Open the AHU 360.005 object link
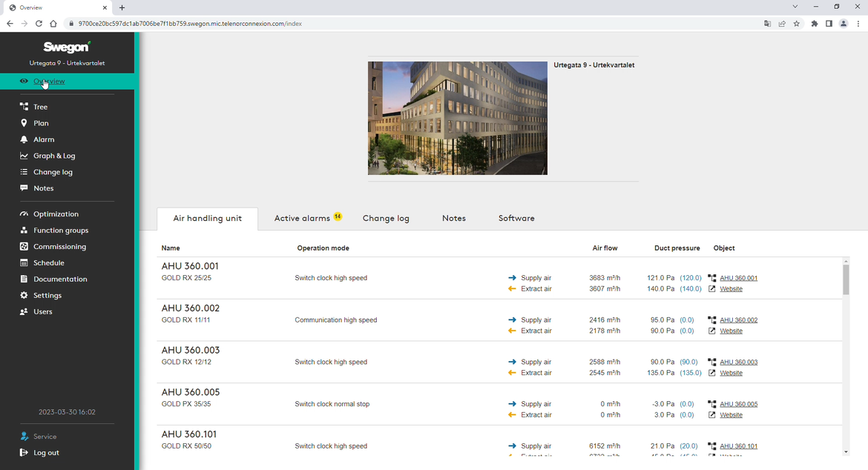The image size is (868, 470). point(738,404)
